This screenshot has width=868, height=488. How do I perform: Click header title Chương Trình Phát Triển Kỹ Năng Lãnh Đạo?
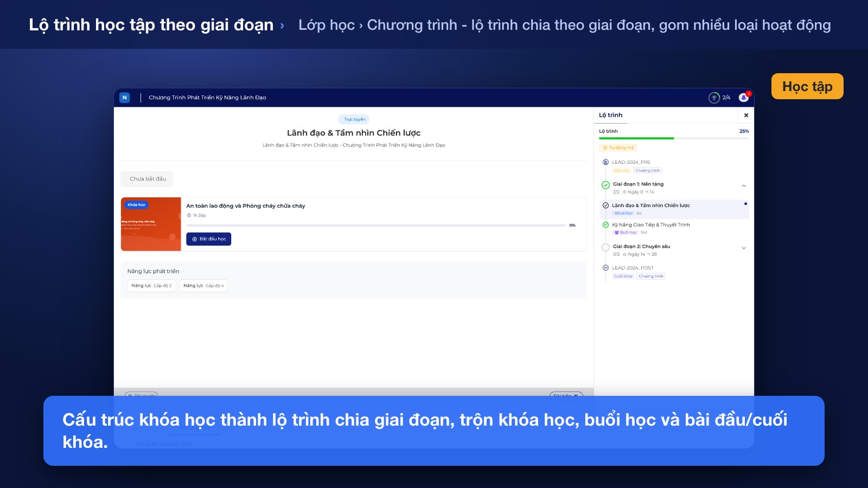pyautogui.click(x=207, y=98)
